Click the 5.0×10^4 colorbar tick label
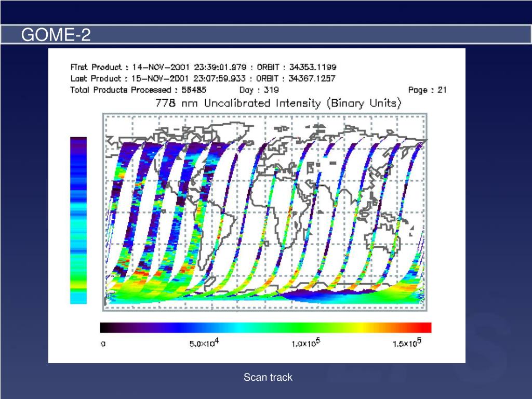 204,343
